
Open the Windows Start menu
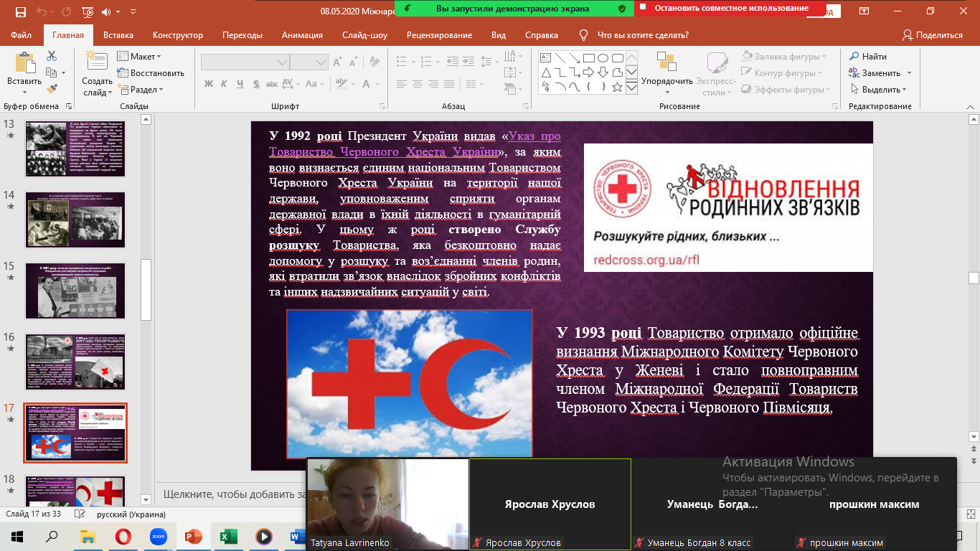tap(17, 536)
